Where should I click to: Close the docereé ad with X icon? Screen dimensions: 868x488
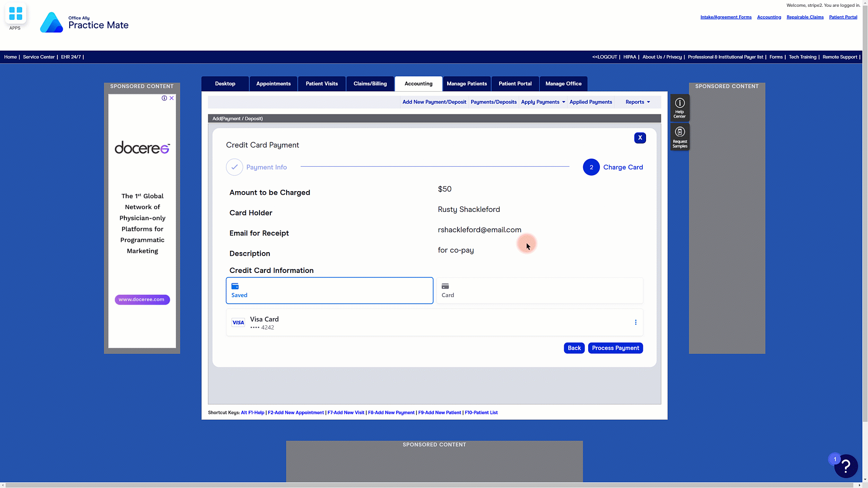coord(172,98)
